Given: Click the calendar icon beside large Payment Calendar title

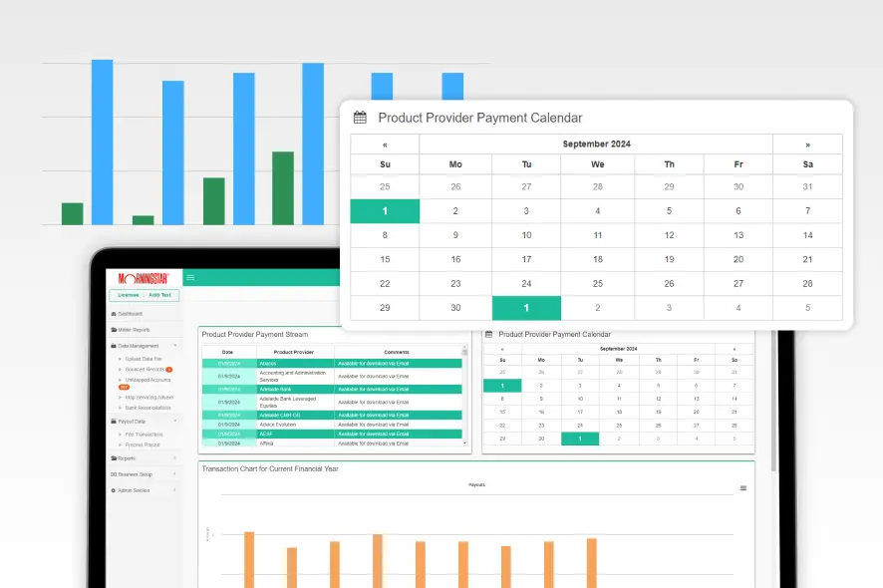Looking at the screenshot, I should 360,118.
